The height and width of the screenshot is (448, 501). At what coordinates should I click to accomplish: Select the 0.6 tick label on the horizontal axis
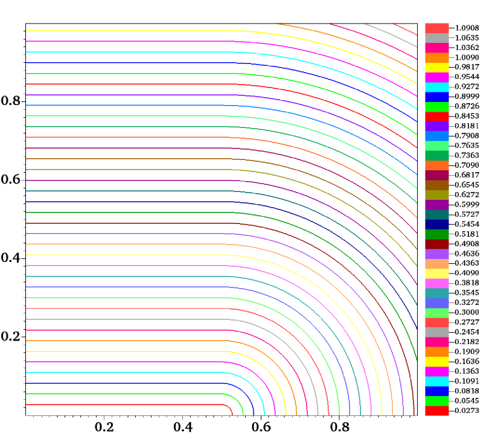click(261, 427)
